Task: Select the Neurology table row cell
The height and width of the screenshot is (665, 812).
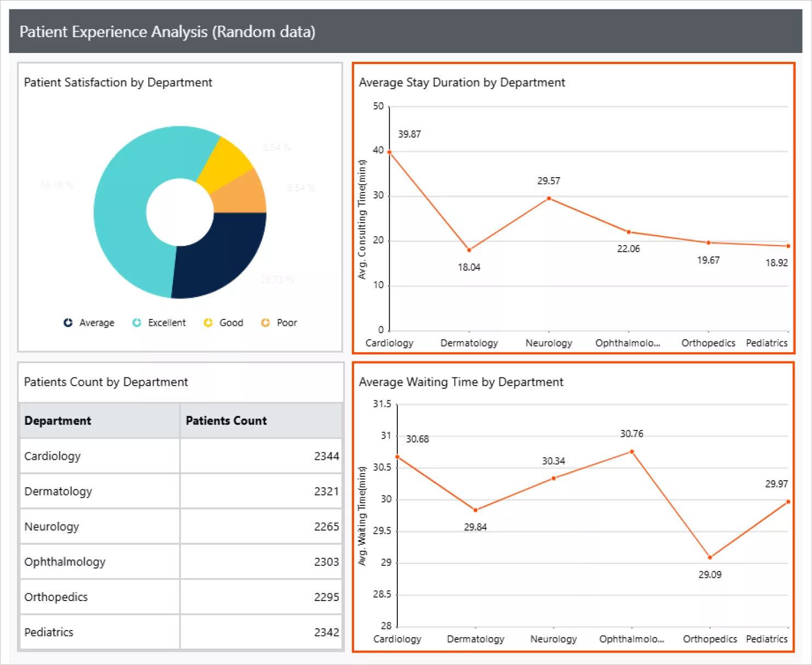Action: coord(100,526)
